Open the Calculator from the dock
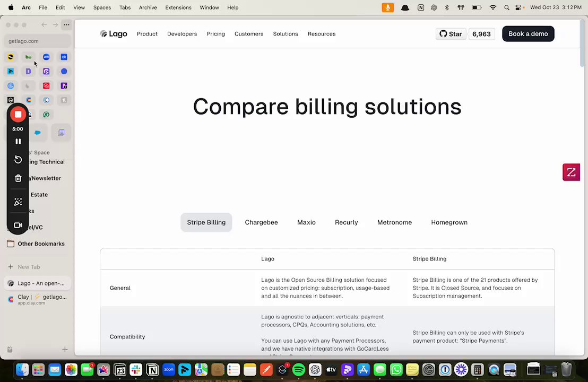 (x=478, y=370)
